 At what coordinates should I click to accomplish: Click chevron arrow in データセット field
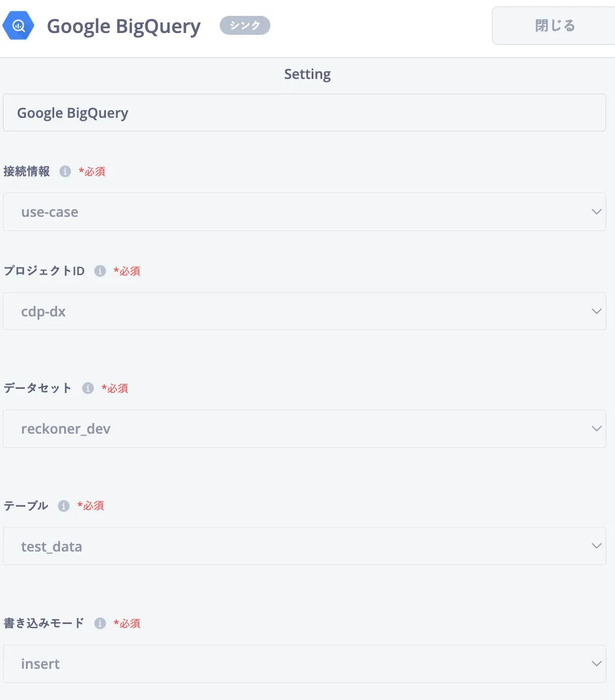(x=596, y=429)
